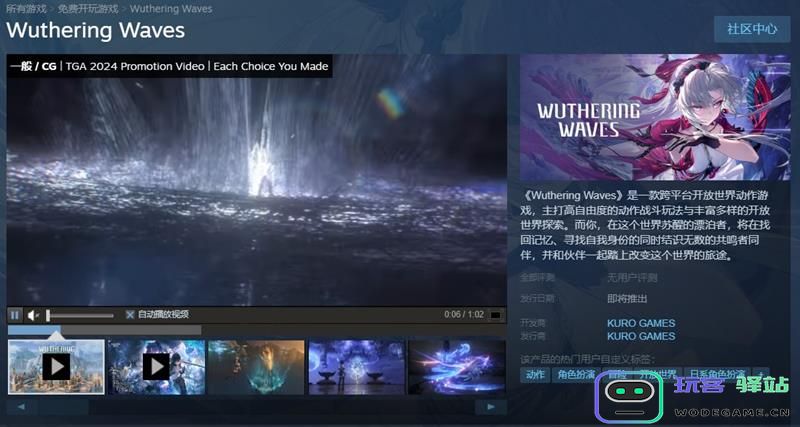Click the Wuthering Waves page title
Viewport: 800px width, 427px height.
(x=95, y=30)
